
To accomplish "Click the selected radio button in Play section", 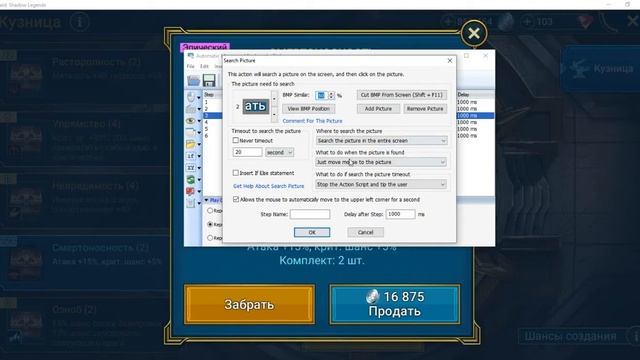I will click(x=210, y=224).
